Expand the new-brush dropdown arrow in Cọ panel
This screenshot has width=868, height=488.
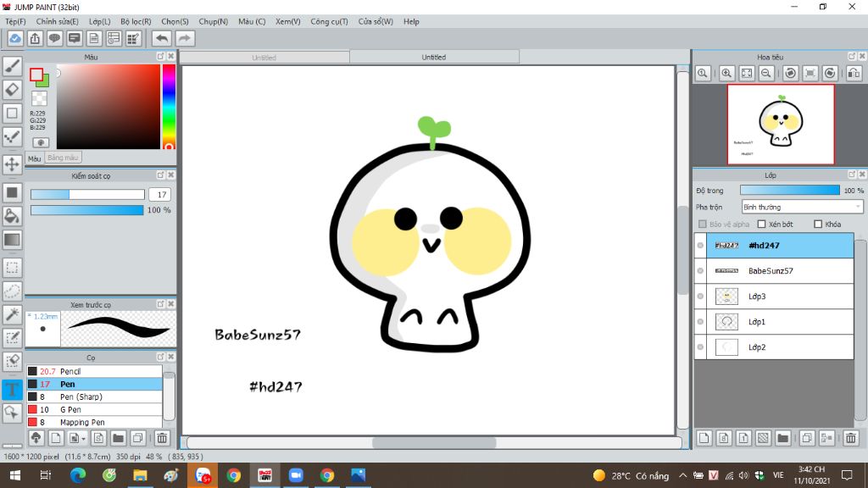[84, 439]
